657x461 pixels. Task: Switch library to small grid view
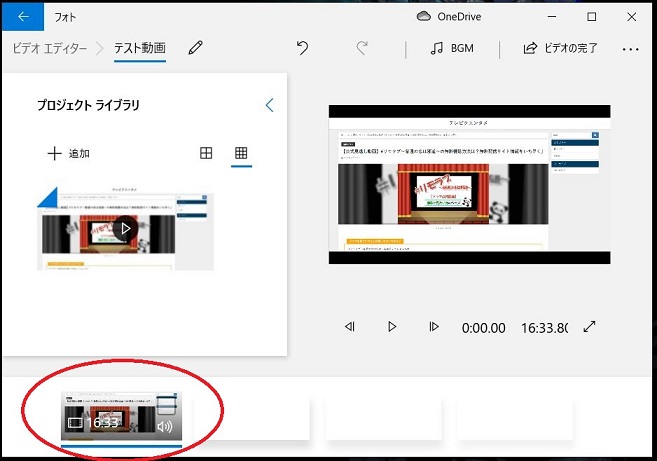click(x=241, y=153)
